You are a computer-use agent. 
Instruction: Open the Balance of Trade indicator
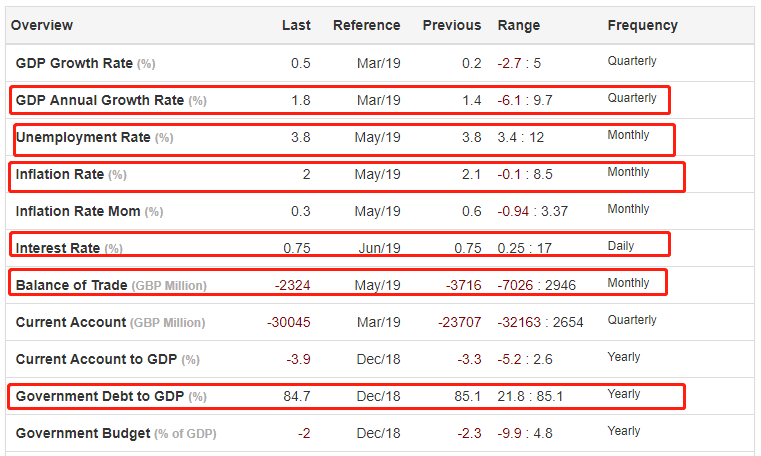[x=71, y=285]
